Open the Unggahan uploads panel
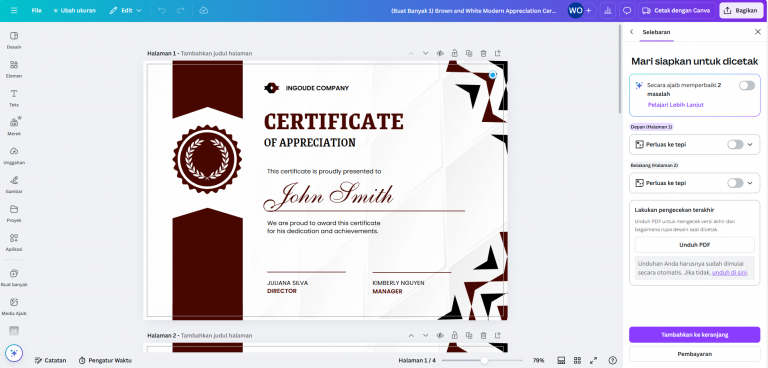Viewport: 768px width, 368px height. [x=14, y=156]
